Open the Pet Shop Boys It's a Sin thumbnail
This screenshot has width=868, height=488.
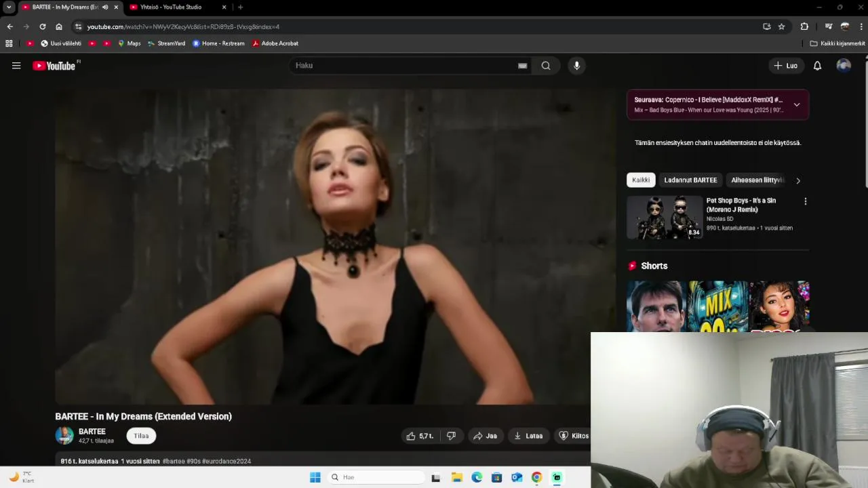click(x=665, y=218)
